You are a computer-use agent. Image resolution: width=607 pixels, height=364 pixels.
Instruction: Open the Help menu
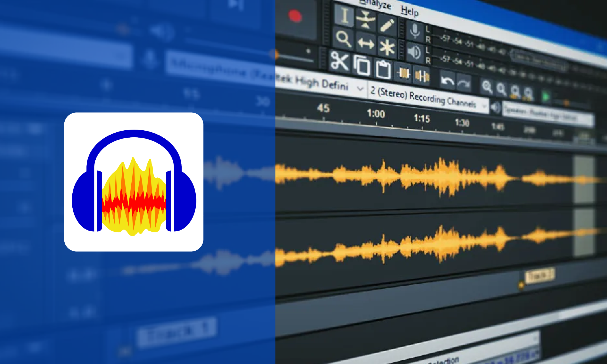point(409,11)
